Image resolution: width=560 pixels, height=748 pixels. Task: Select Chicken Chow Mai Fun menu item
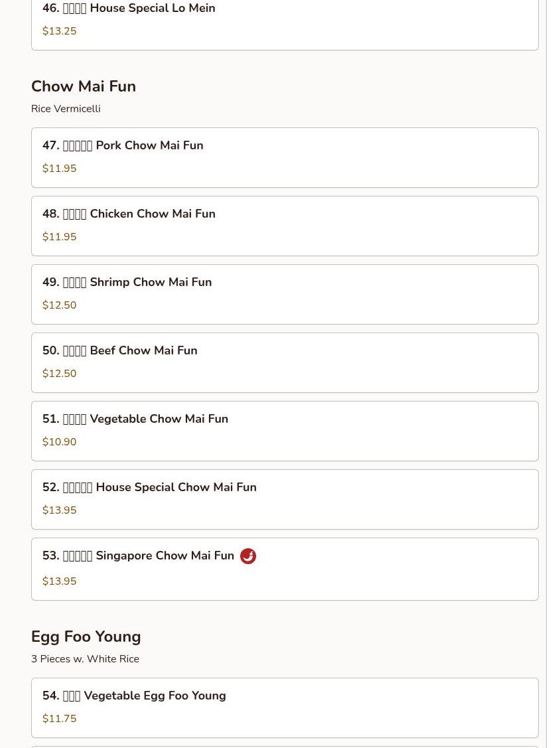click(285, 226)
